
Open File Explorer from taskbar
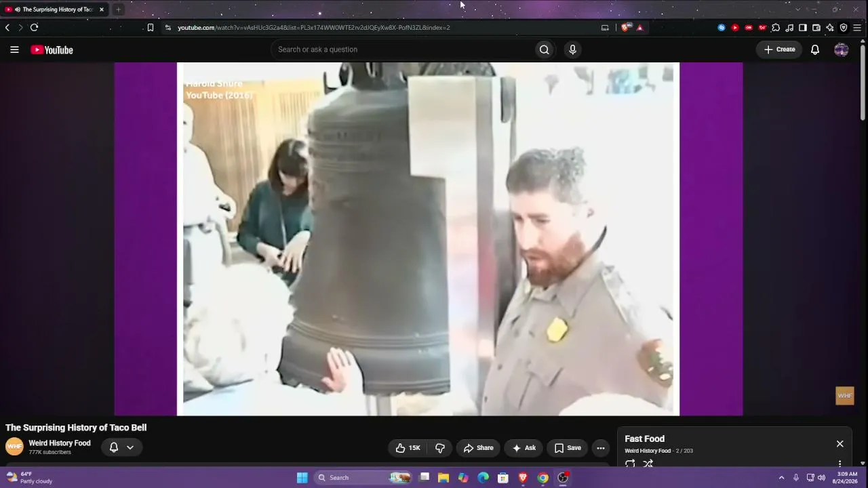(x=443, y=478)
